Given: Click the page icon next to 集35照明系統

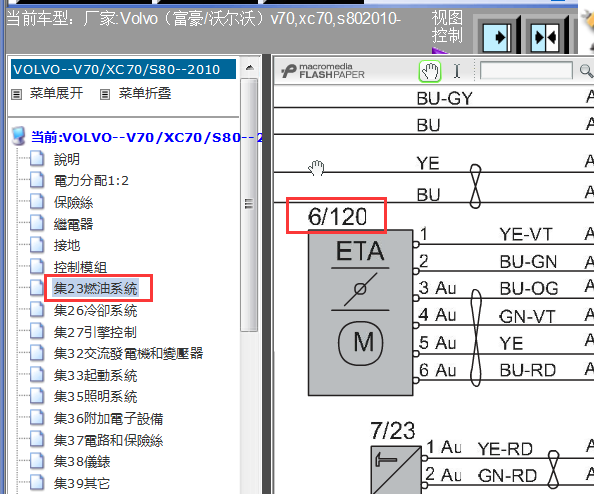Looking at the screenshot, I should click(x=37, y=395).
